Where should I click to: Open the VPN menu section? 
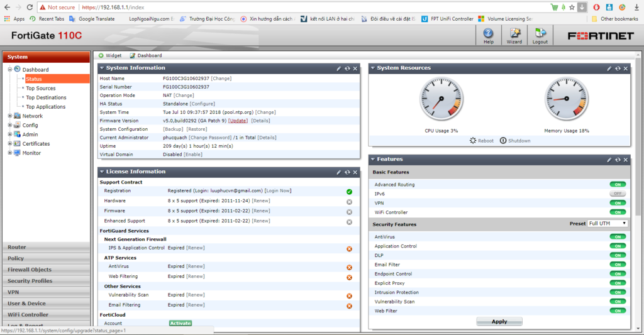pyautogui.click(x=46, y=292)
